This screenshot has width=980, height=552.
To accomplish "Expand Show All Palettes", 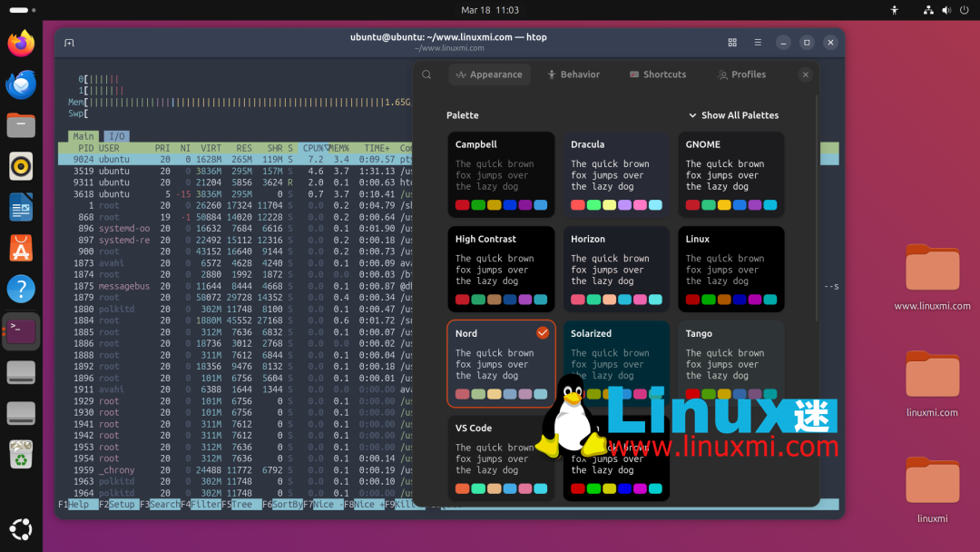I will 735,115.
